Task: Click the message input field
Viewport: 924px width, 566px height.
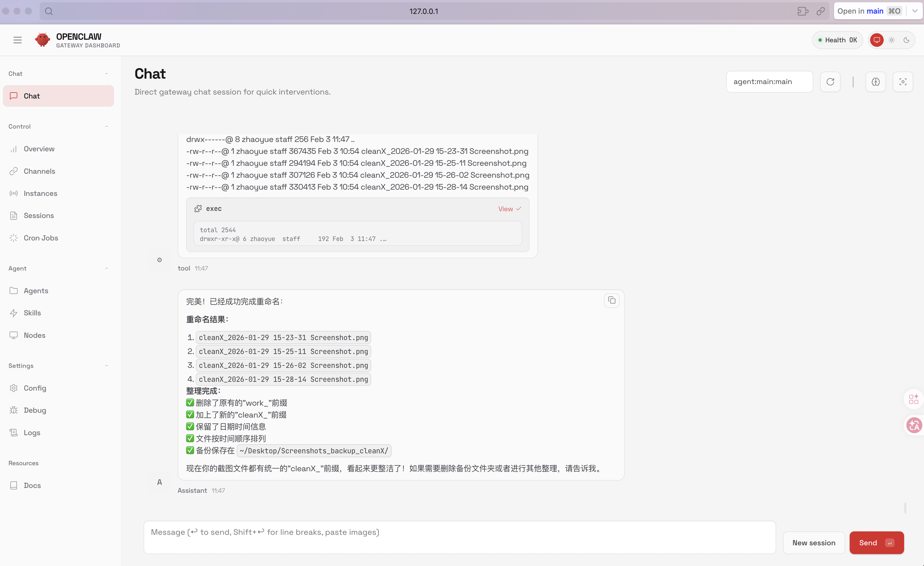Action: pyautogui.click(x=459, y=537)
